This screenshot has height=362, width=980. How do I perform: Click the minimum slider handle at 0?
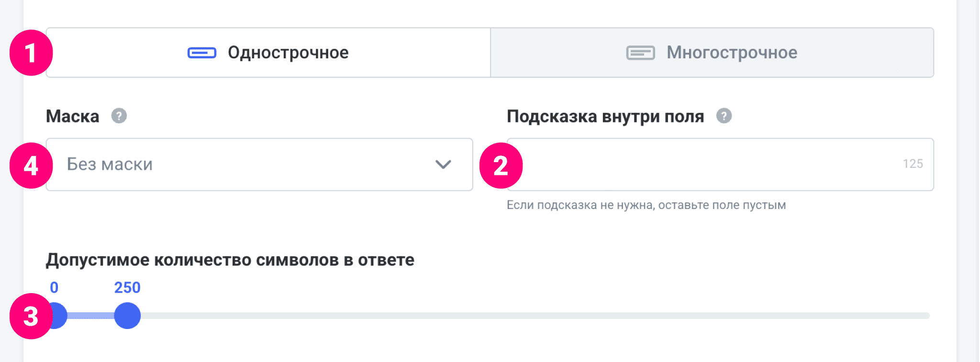pyautogui.click(x=59, y=316)
